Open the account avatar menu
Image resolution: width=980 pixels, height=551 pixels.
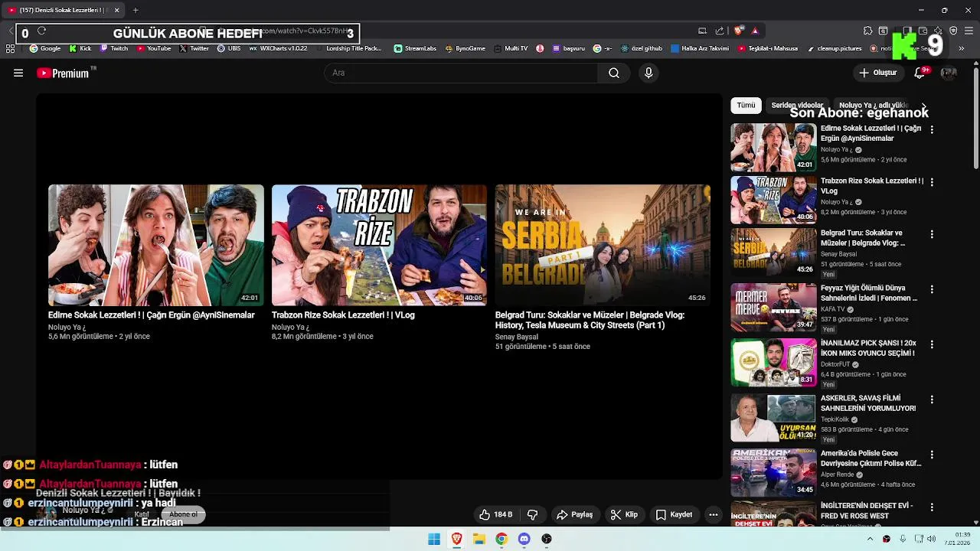pos(949,73)
